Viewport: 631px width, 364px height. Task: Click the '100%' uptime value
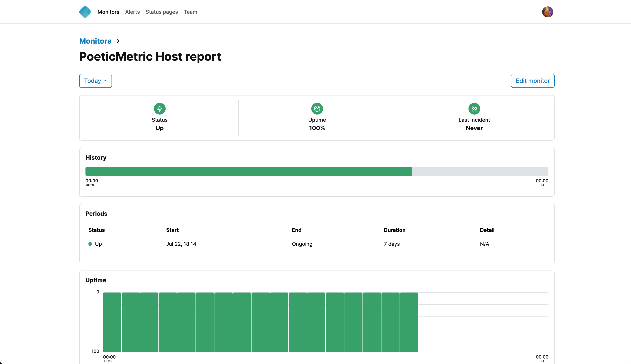(x=317, y=128)
